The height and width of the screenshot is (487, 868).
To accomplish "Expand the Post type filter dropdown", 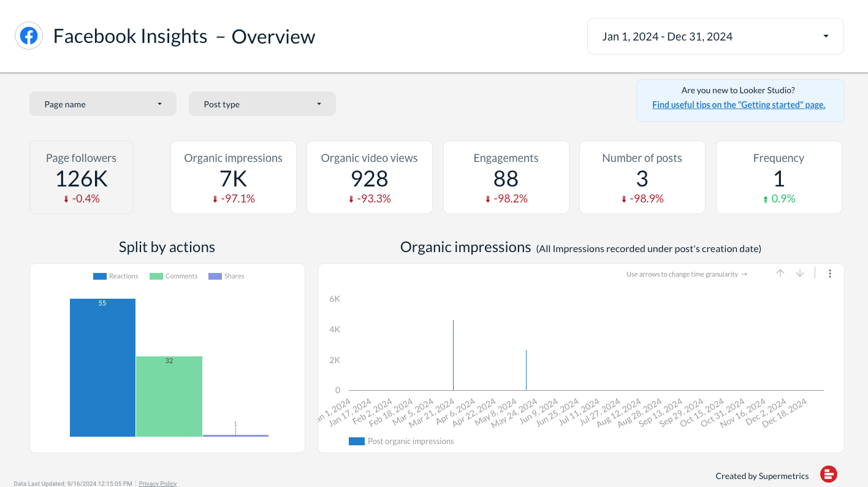I will [x=262, y=104].
